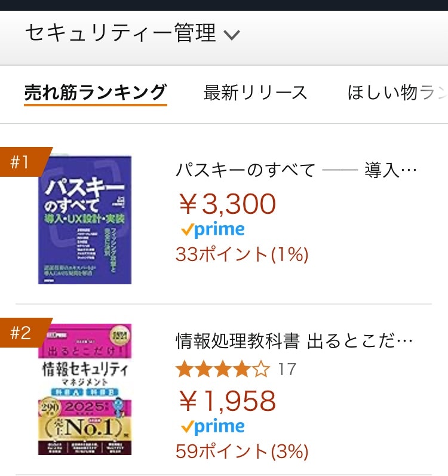Click the prime badge under ￥3,300
The image size is (448, 476).
tap(213, 230)
